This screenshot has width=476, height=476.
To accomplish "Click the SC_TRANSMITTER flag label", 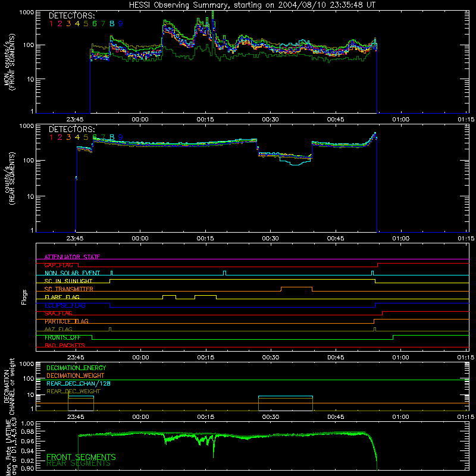I will coord(68,289).
